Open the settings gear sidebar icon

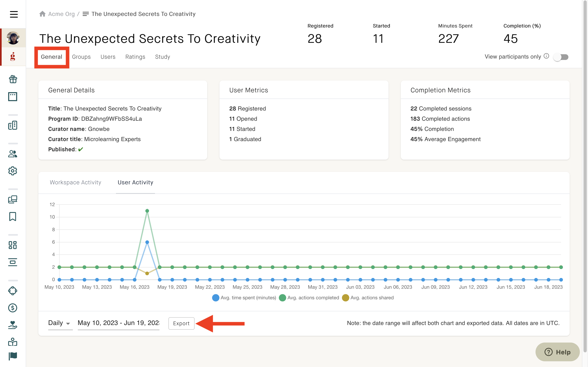[x=13, y=171]
